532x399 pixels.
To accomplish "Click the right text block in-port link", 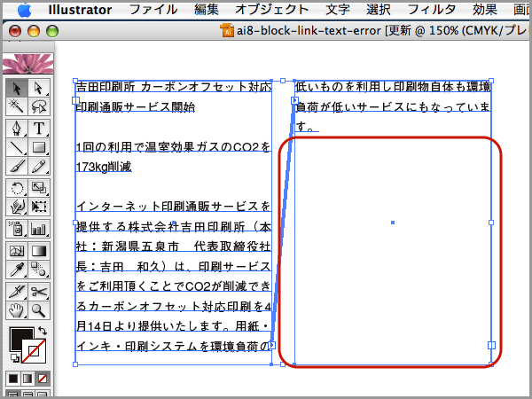I will [294, 100].
